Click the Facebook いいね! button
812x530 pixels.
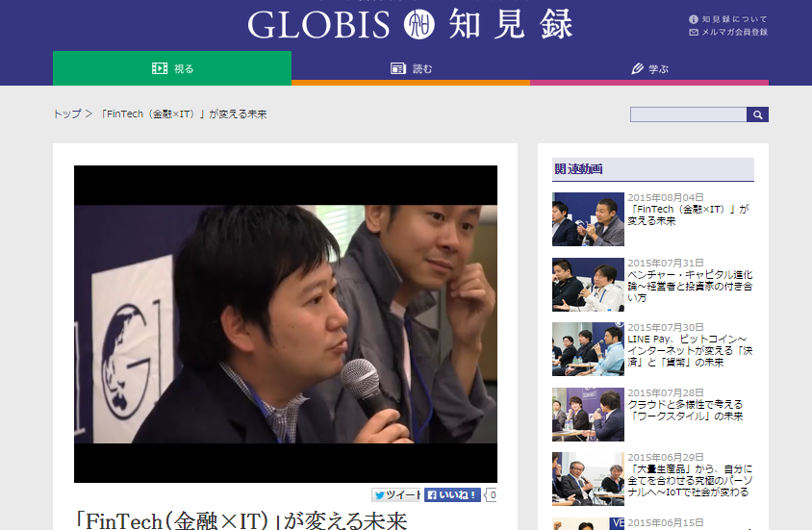point(452,494)
